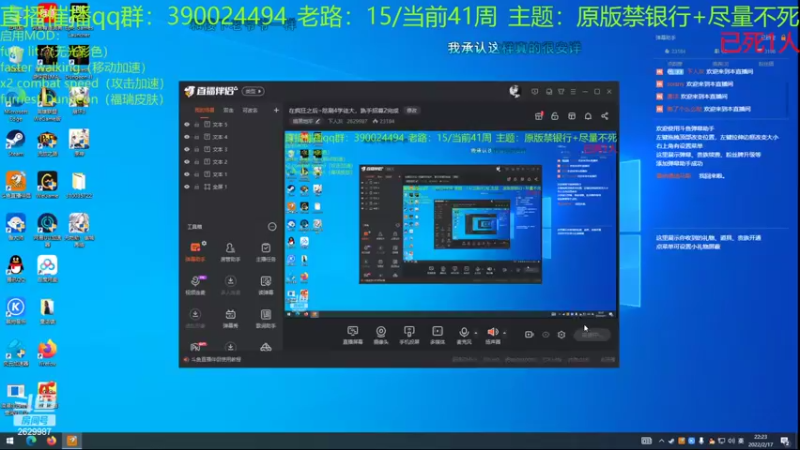The image size is (800, 450).
Task: Hide the 文本1 layer with its eye icon
Action: pos(187,174)
